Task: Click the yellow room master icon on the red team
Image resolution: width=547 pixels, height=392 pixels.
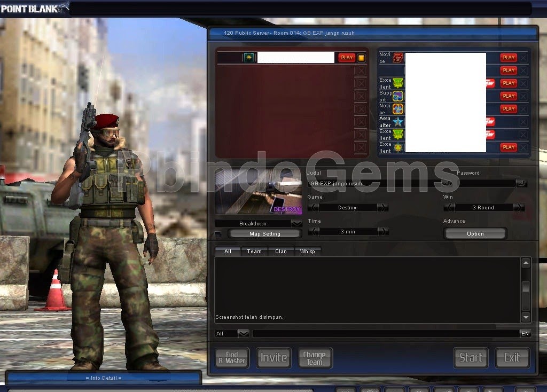Action: coord(362,58)
